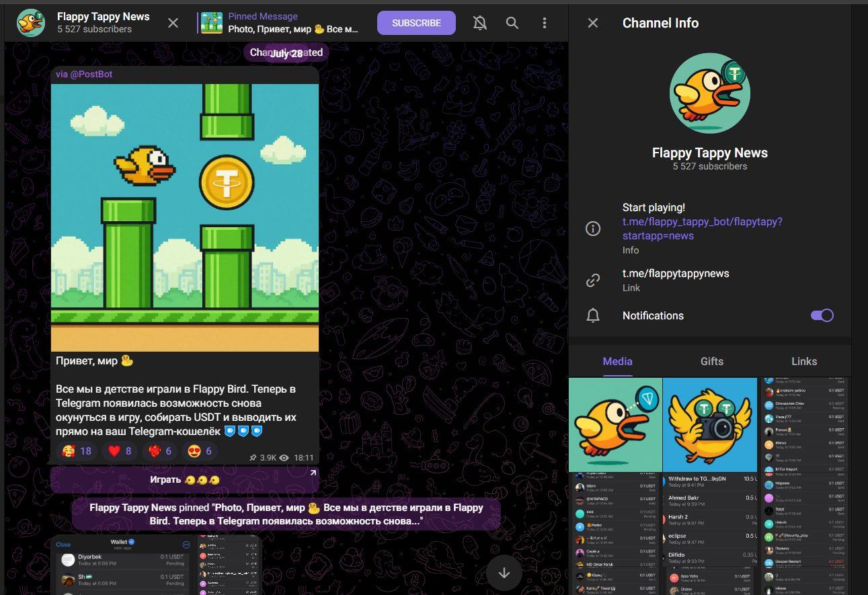Click the large channel avatar in info panel

coord(709,93)
